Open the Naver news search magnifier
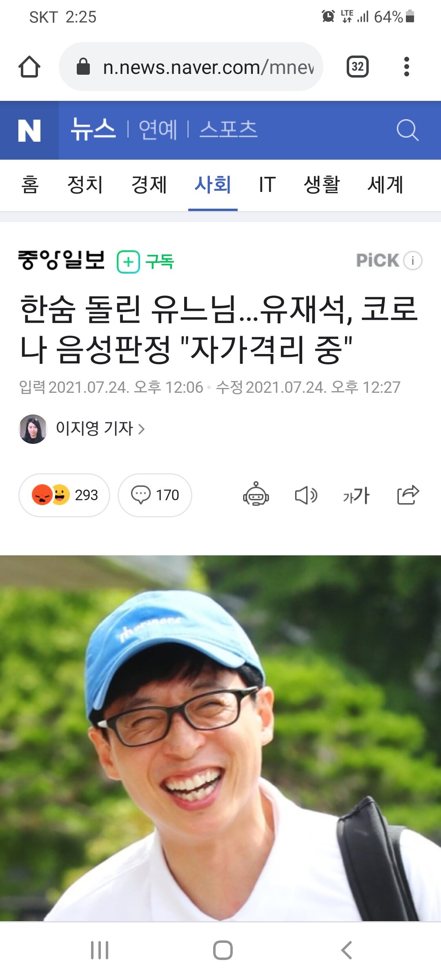Screen dimensions: 441x980 click(407, 130)
